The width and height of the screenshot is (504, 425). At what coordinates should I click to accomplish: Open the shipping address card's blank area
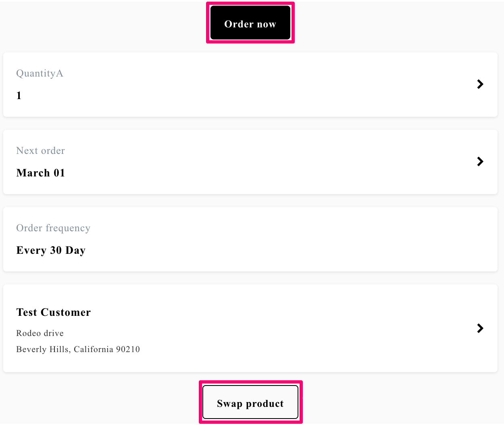point(250,328)
